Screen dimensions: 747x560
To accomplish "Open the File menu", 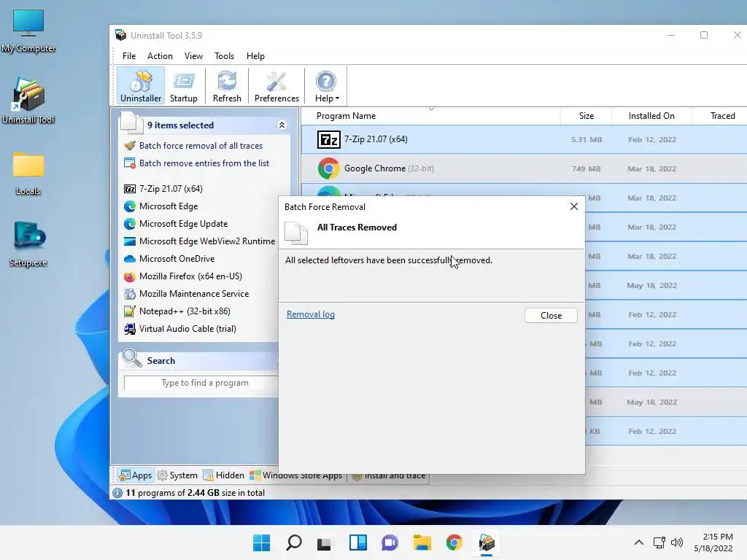I will [129, 55].
